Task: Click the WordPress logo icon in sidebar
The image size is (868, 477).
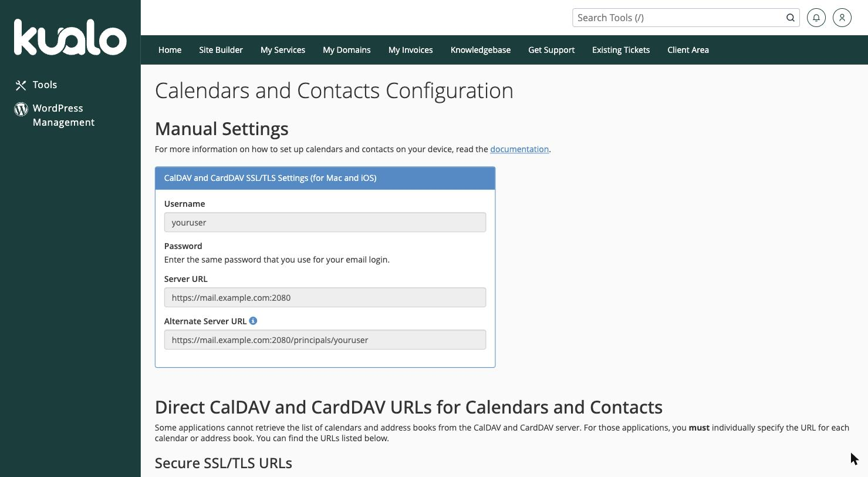Action: 21,109
